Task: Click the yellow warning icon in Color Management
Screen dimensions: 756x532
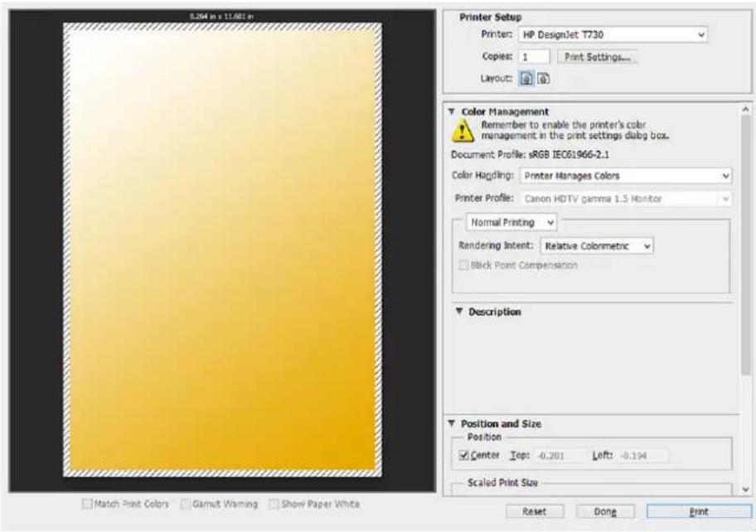Action: coord(463,131)
